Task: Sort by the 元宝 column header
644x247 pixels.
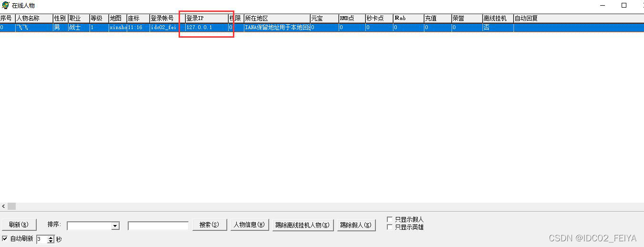Action: (x=324, y=18)
